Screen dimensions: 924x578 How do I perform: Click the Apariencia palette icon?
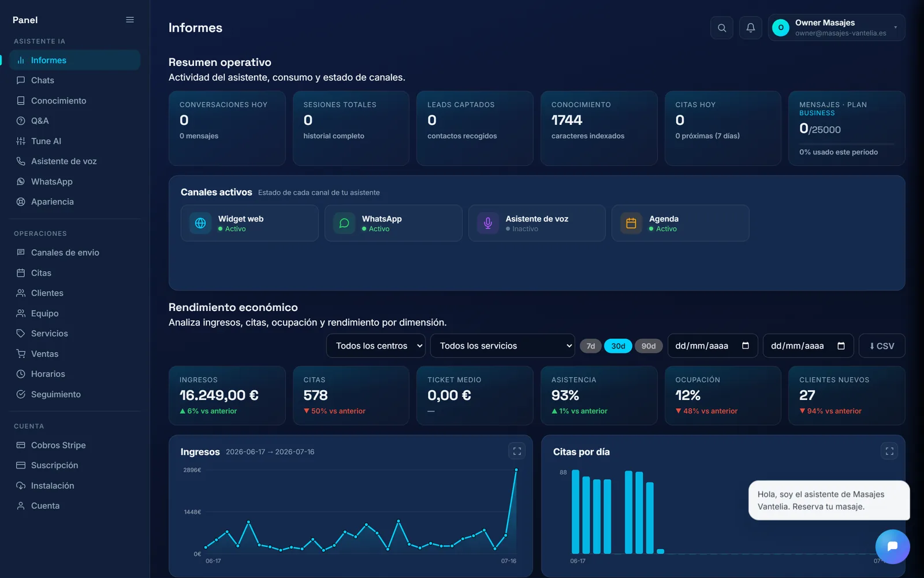pos(21,202)
